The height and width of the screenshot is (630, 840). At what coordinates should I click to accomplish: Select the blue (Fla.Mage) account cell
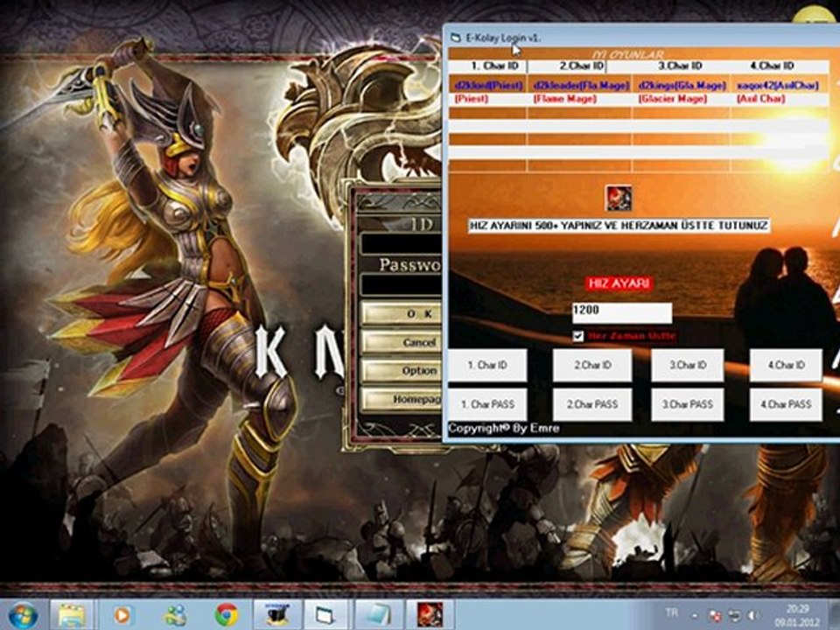click(580, 85)
